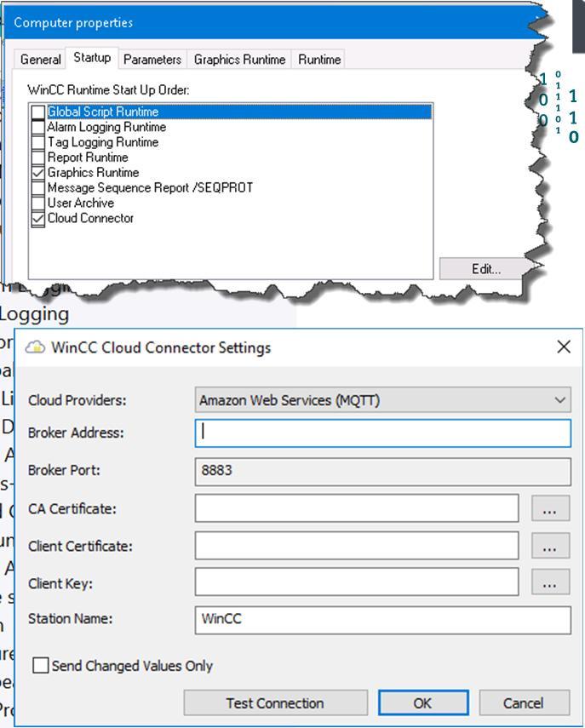Browse for the CA Certificate file
Screen dimensions: 585x728
[x=550, y=508]
